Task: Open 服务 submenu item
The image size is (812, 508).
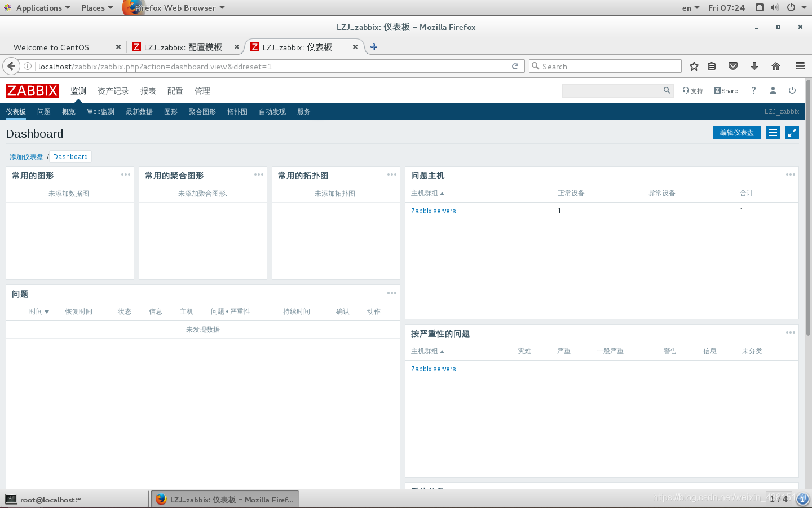Action: 304,112
